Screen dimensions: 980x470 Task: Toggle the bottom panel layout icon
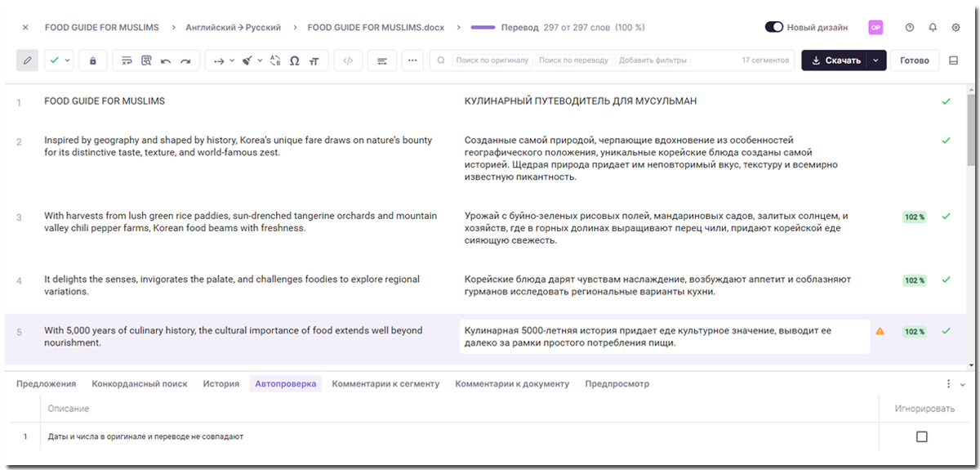953,60
